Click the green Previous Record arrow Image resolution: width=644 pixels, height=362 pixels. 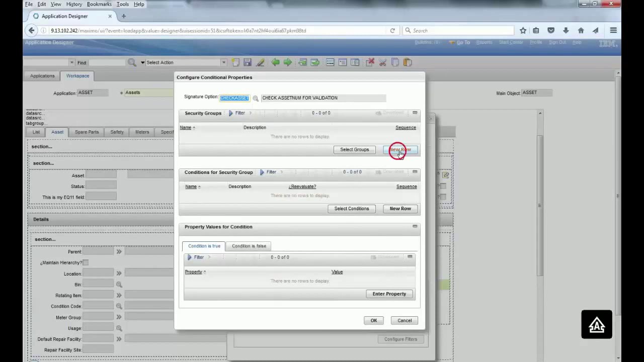(x=275, y=62)
